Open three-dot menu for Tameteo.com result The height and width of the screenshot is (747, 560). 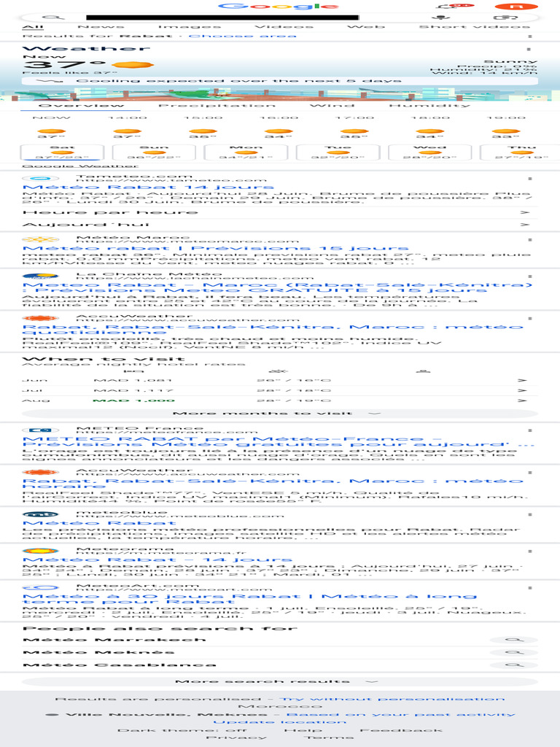coord(530,179)
